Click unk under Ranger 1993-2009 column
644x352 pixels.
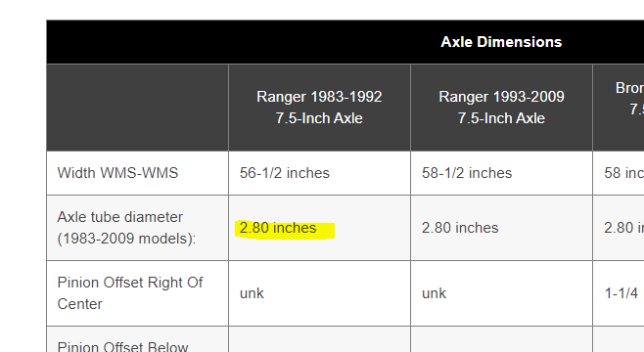[x=435, y=293]
